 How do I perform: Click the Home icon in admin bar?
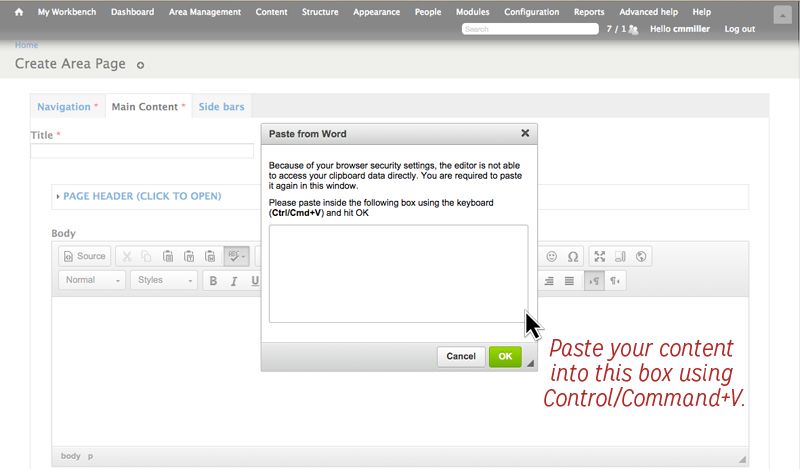point(18,12)
